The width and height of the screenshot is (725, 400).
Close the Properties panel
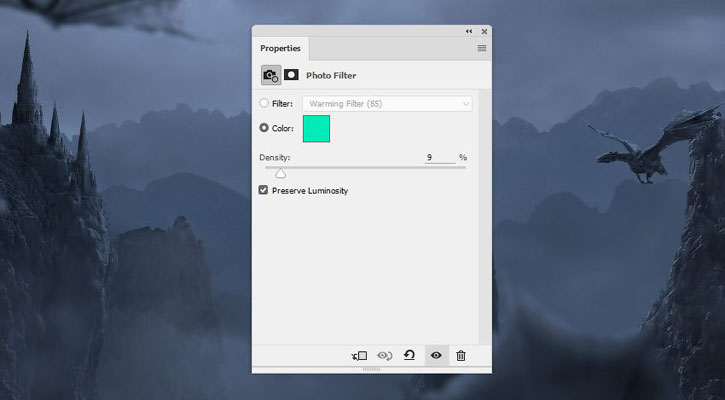click(484, 31)
